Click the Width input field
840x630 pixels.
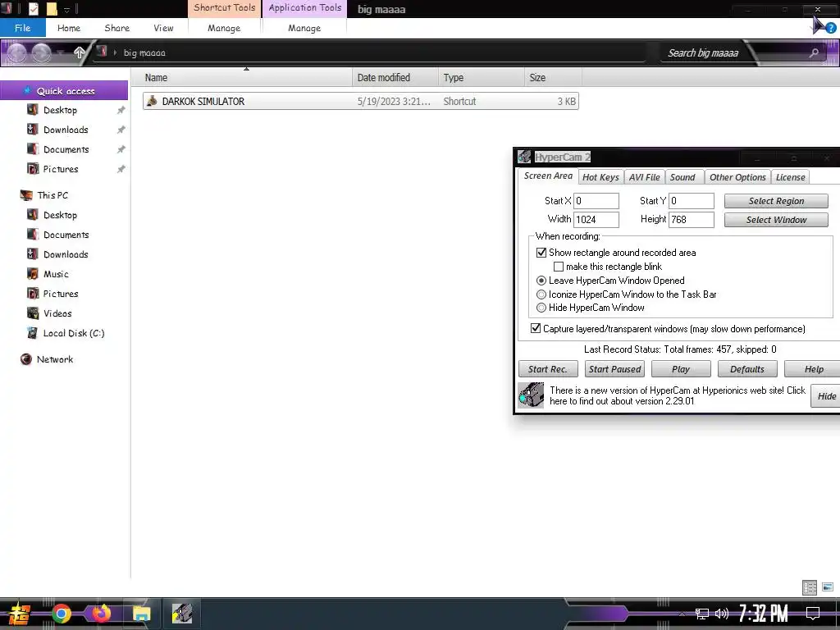[596, 220]
